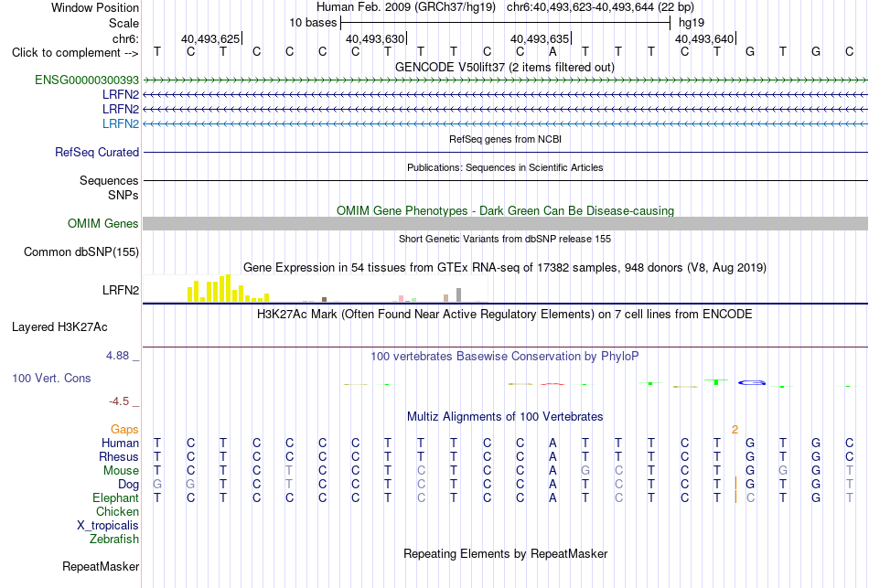Click position marker 40,493,630
This screenshot has width=869, height=588.
click(375, 38)
